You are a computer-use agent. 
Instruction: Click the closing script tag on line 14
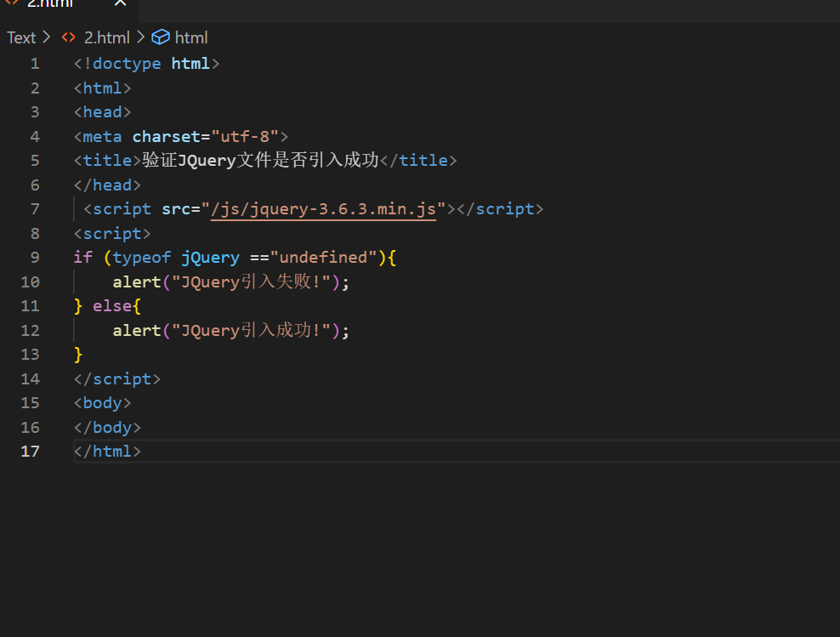(x=116, y=378)
